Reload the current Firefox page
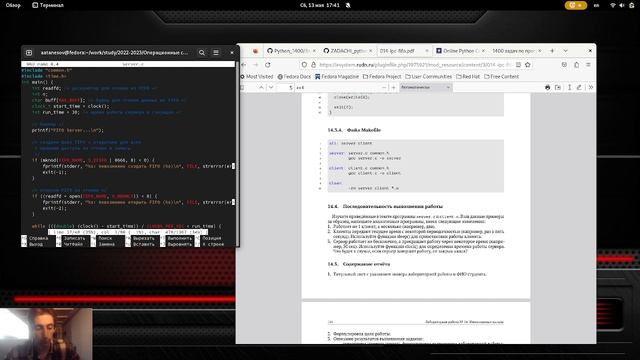 pyautogui.click(x=268, y=64)
